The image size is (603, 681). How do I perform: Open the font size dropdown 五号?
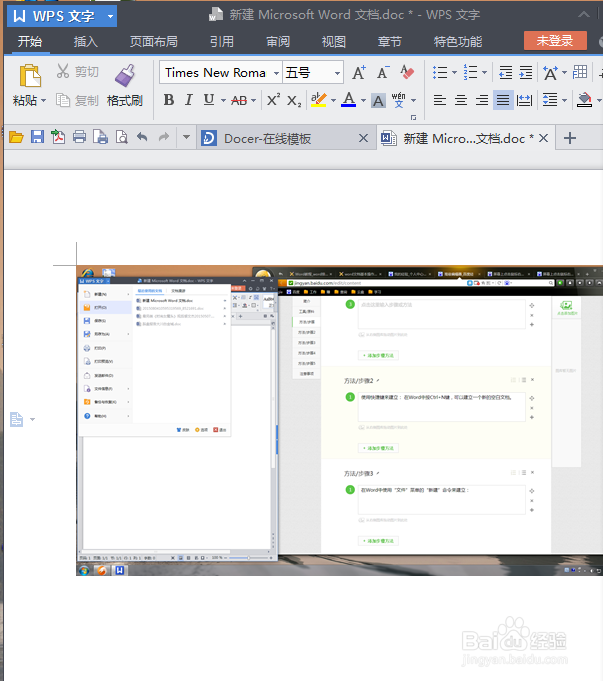click(337, 73)
